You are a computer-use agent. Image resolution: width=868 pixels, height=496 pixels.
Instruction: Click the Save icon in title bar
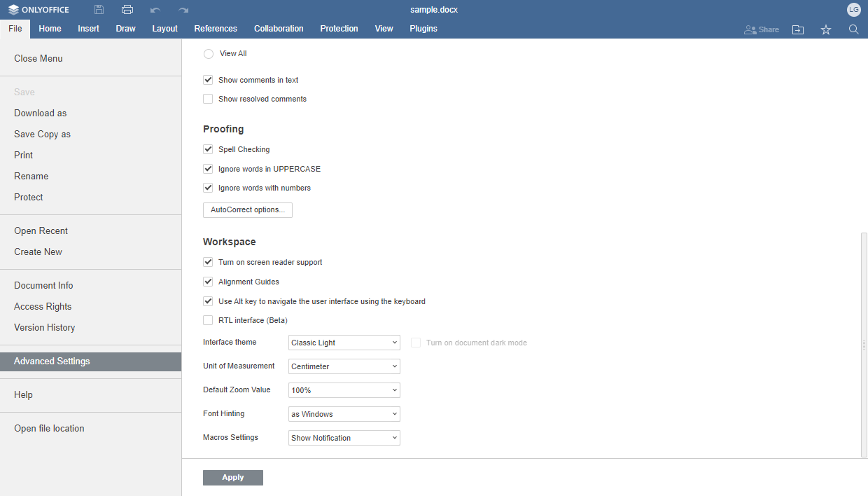[99, 10]
